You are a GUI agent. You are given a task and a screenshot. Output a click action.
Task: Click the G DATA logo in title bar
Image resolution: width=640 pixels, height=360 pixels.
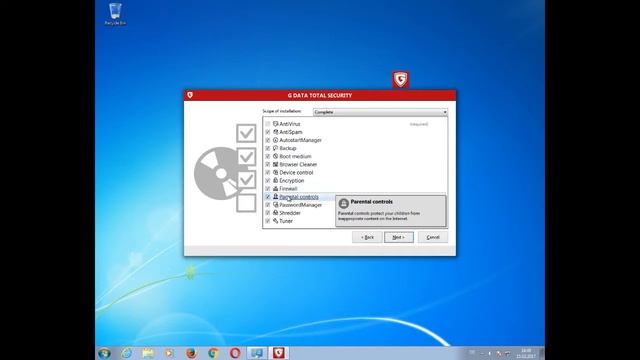point(190,95)
